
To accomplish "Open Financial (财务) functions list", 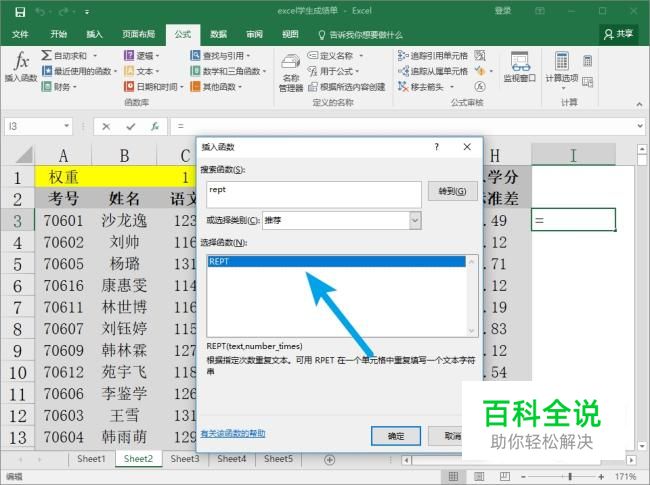I will 59,87.
